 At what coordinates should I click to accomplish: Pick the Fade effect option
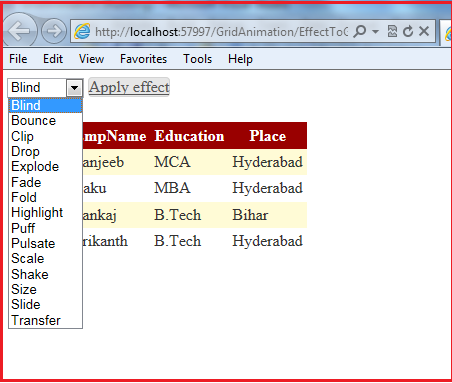point(45,182)
